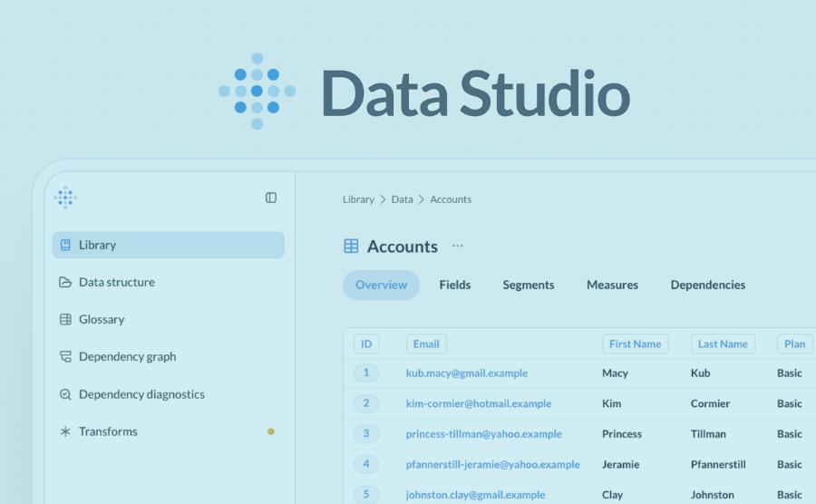The image size is (816, 504).
Task: Click the first name cell Princess
Action: pos(622,434)
